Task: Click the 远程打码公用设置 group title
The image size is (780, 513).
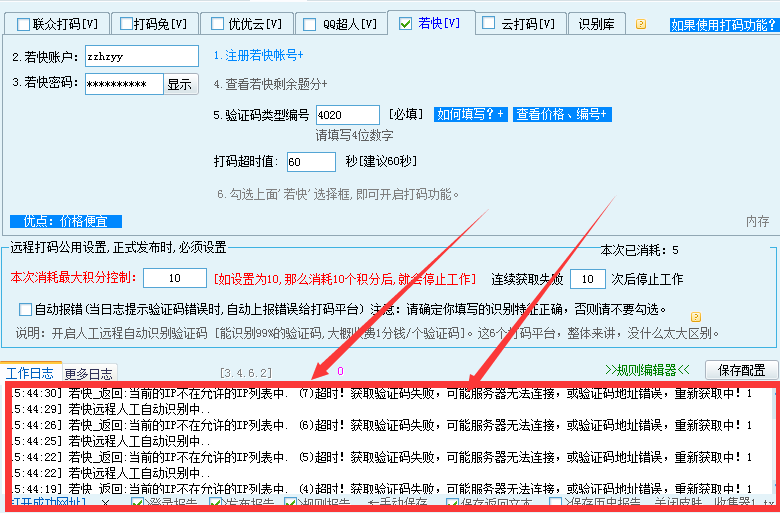Action: pyautogui.click(x=118, y=247)
